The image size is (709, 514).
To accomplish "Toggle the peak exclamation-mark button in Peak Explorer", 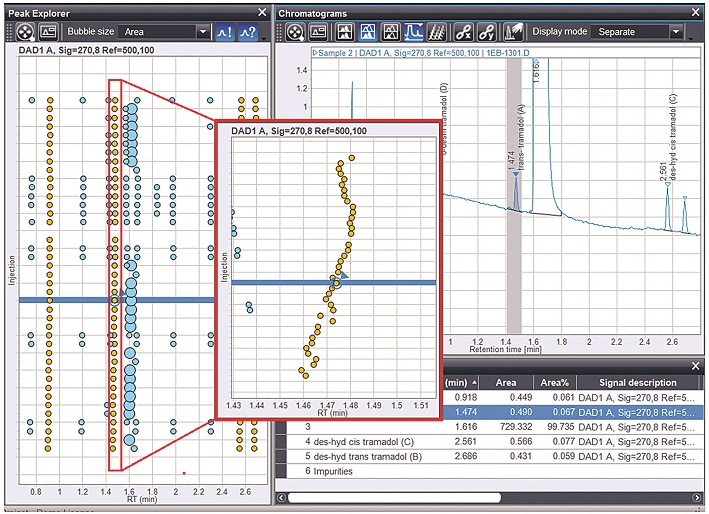I will (x=227, y=32).
